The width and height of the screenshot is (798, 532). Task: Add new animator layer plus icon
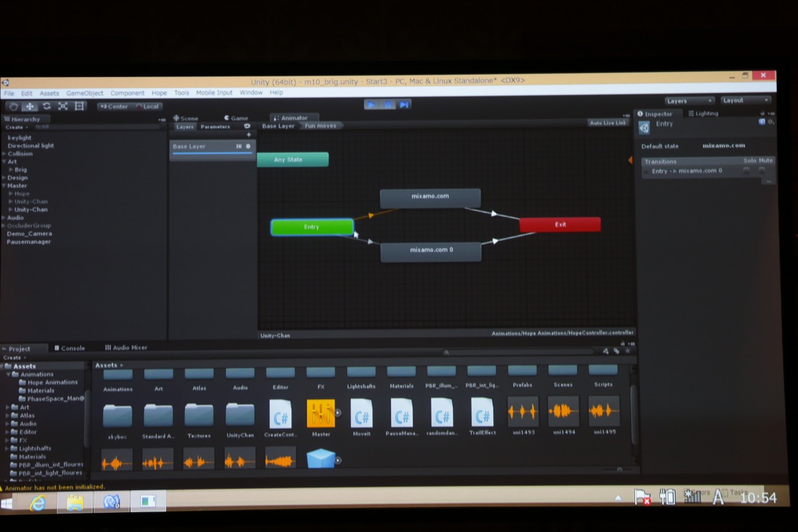click(249, 135)
